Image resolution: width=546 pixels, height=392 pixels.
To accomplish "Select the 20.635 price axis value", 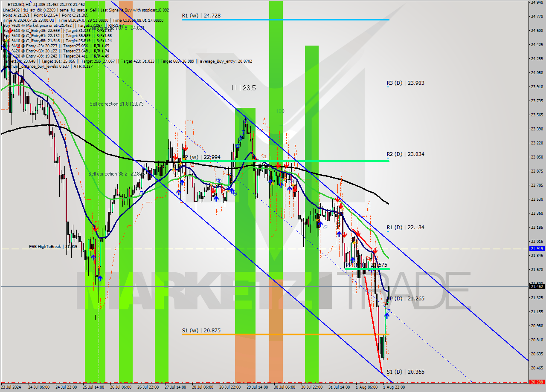I will click(536, 354).
